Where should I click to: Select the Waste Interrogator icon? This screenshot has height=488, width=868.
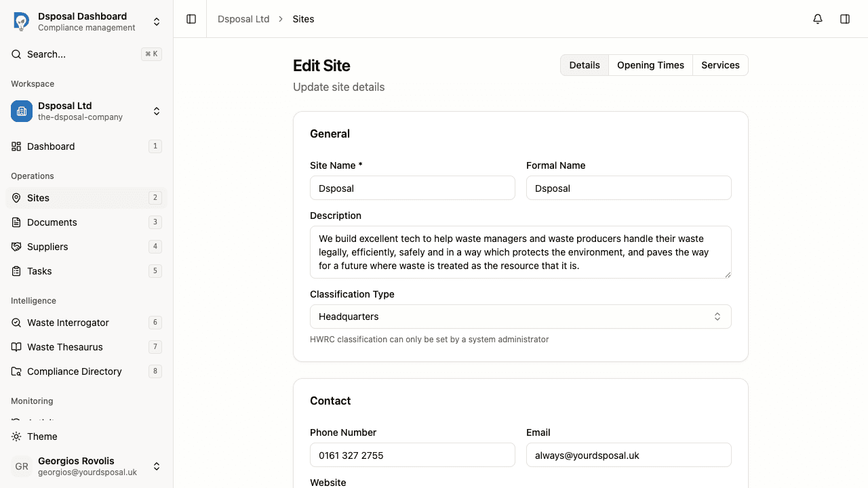pos(16,323)
